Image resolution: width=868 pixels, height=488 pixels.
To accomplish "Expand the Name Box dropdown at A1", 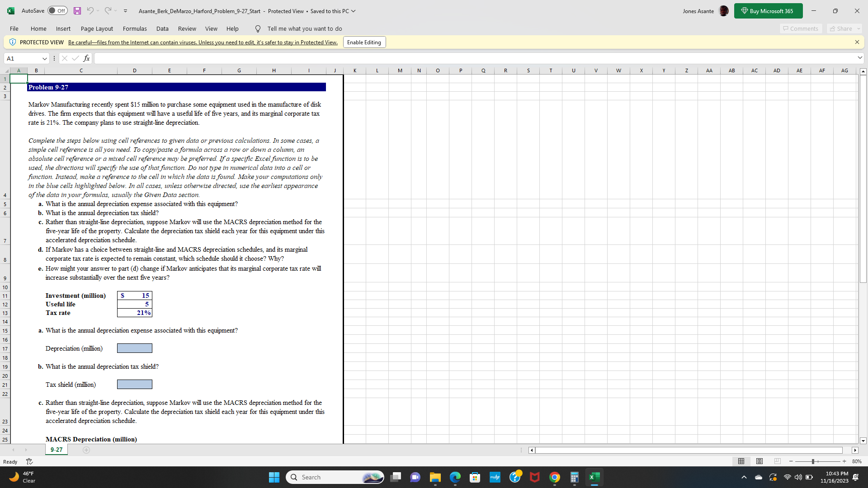I will pos(45,58).
